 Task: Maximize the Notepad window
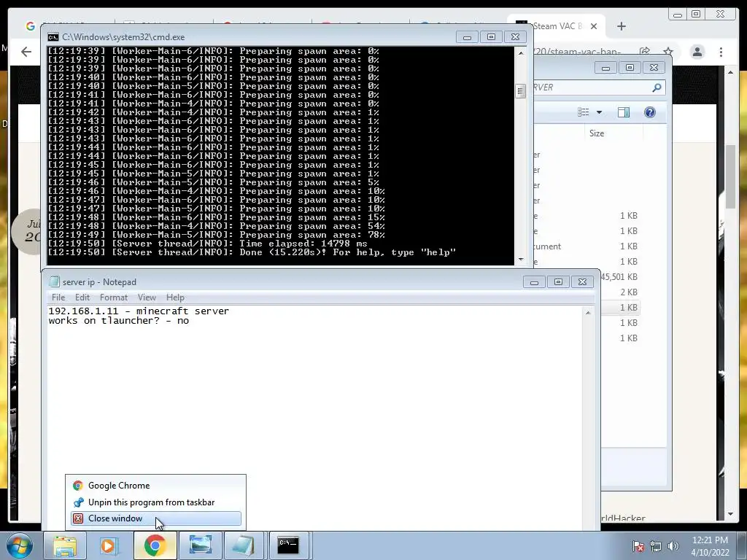coord(558,282)
